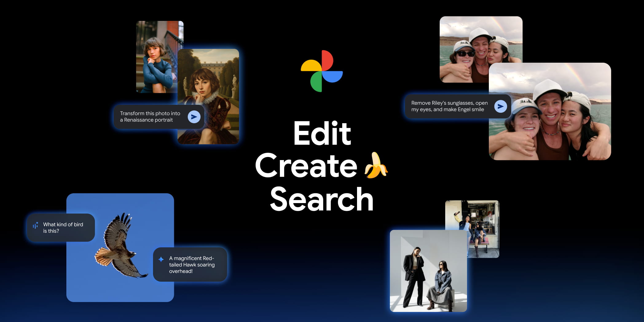Click "Transform this photo into a Renaissance portrait" text
The image size is (644, 322).
click(x=150, y=117)
